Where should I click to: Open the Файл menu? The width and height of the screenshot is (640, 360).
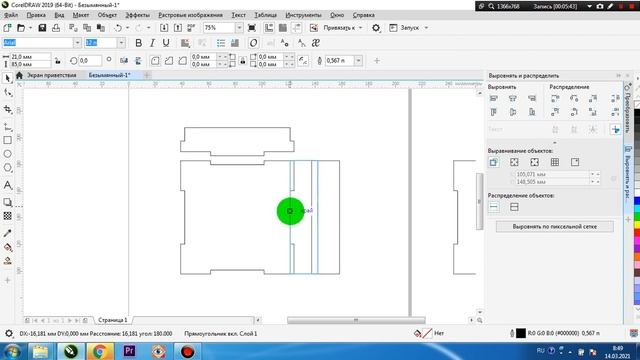(11, 15)
